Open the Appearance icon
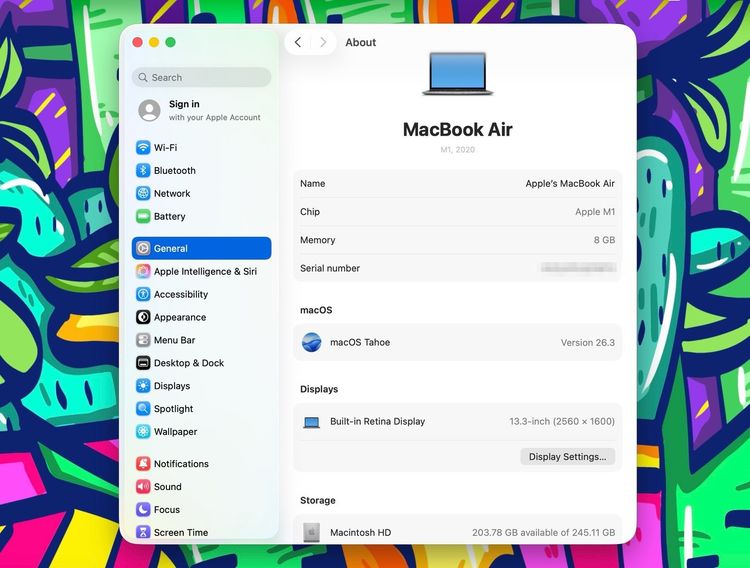 click(x=143, y=317)
